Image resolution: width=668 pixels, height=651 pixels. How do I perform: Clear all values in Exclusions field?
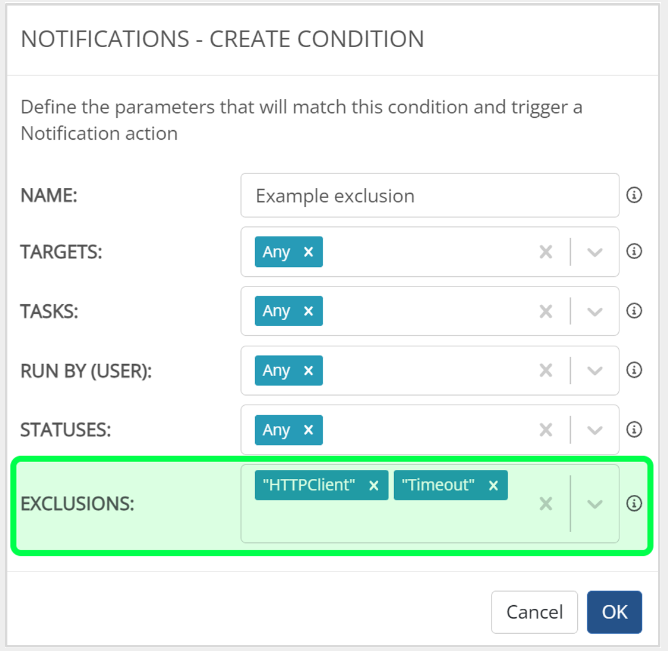coord(546,504)
